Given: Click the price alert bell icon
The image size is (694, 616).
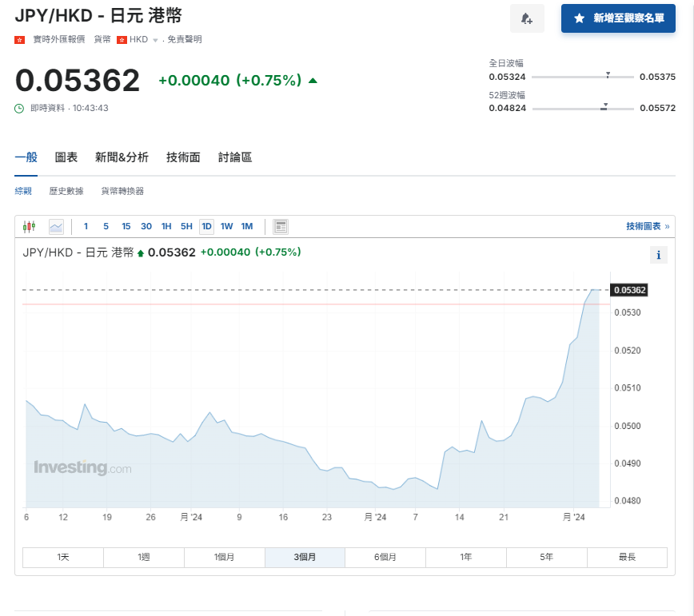Looking at the screenshot, I should point(527,18).
